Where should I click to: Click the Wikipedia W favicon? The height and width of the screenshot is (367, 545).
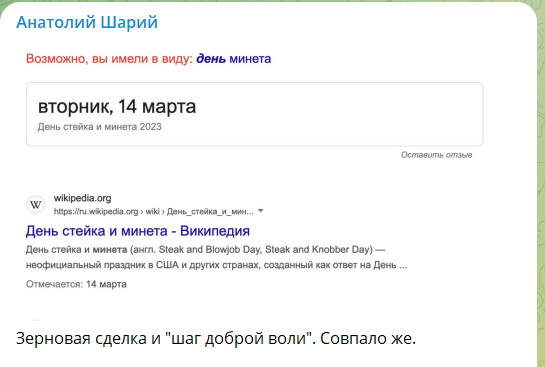tap(36, 205)
